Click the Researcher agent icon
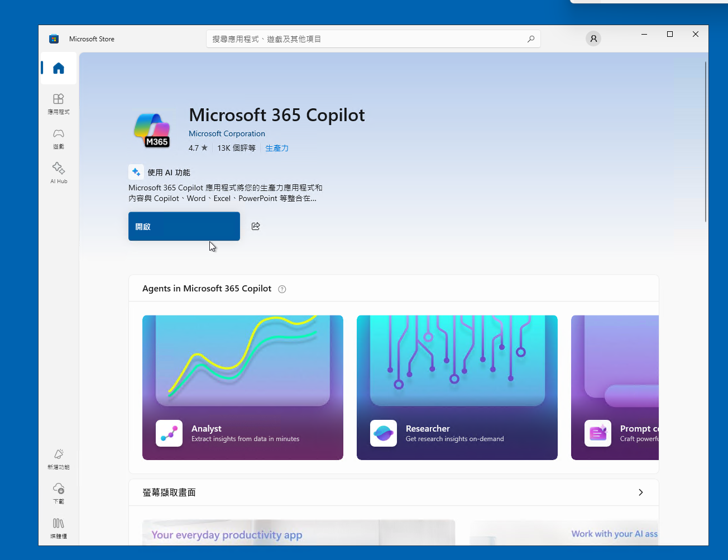Viewport: 728px width, 560px height. click(384, 433)
